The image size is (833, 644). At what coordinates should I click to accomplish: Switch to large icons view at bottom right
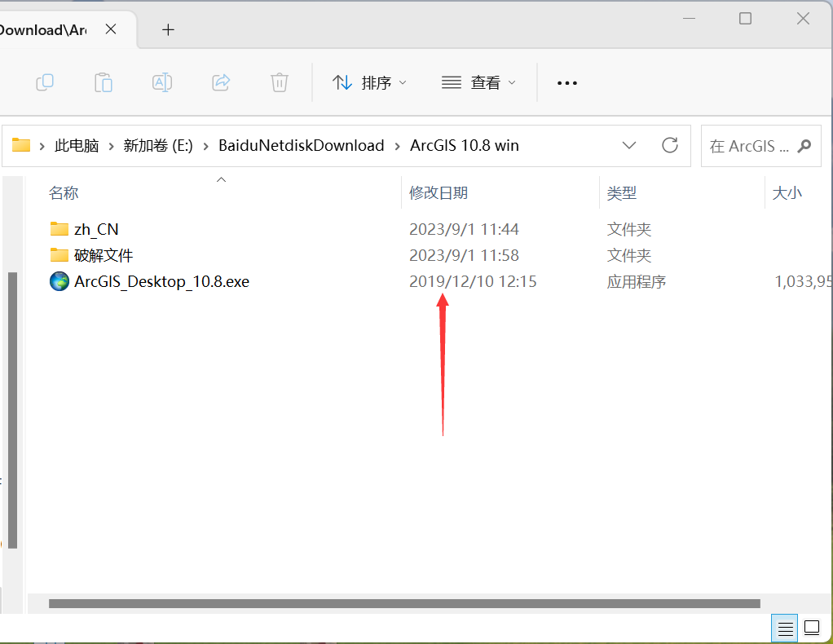[x=812, y=628]
